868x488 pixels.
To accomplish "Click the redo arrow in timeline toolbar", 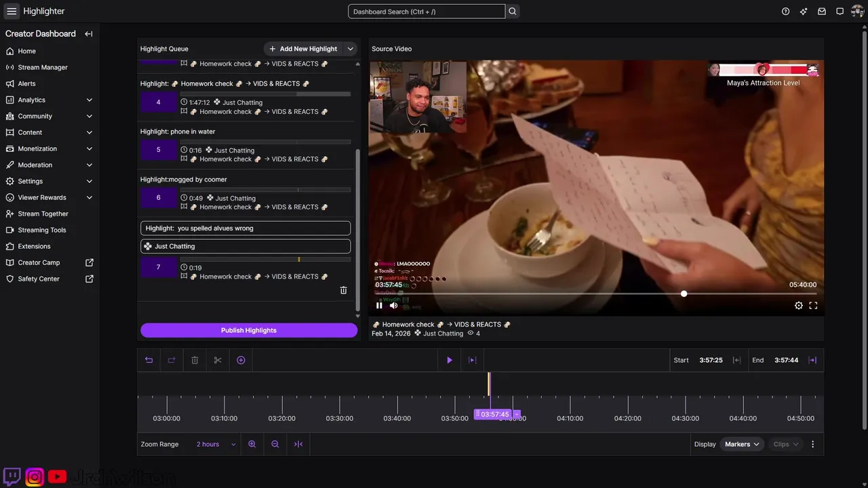I will pyautogui.click(x=172, y=360).
